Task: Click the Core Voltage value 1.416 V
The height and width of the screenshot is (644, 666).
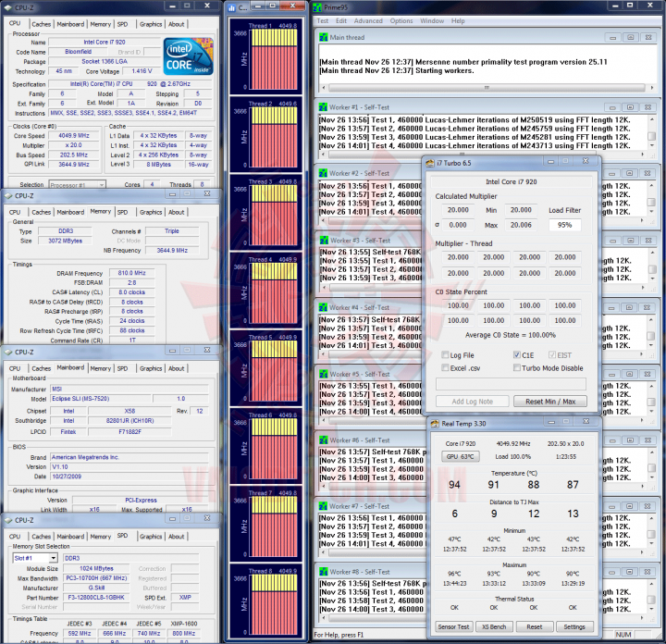Action: click(142, 71)
